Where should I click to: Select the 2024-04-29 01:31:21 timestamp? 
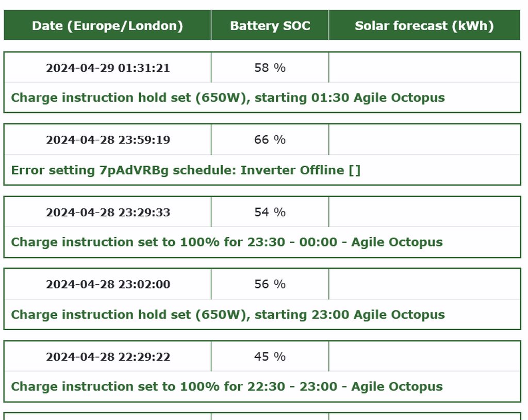tap(108, 68)
